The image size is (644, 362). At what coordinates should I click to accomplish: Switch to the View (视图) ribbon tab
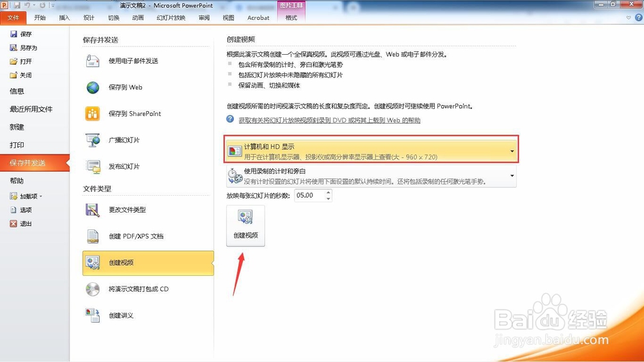(x=229, y=17)
